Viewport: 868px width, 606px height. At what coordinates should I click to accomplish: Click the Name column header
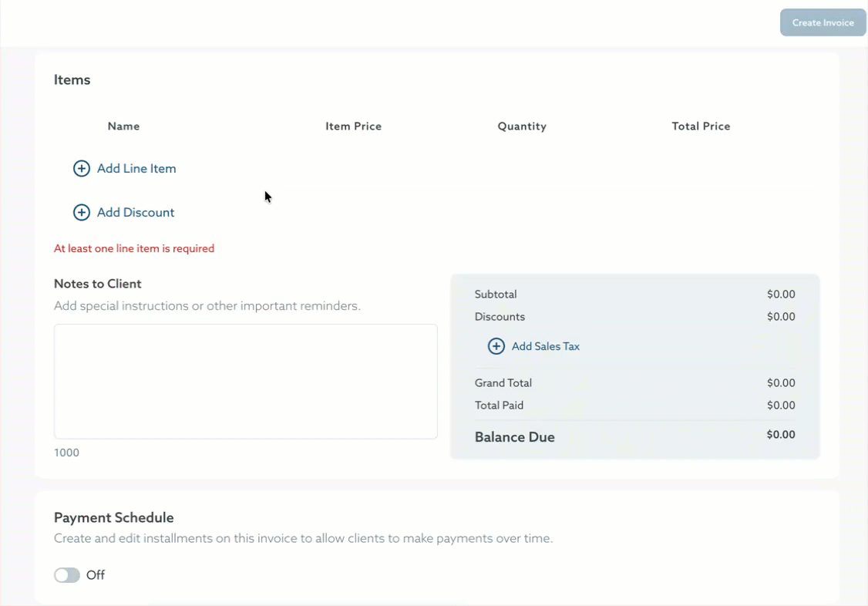tap(123, 126)
